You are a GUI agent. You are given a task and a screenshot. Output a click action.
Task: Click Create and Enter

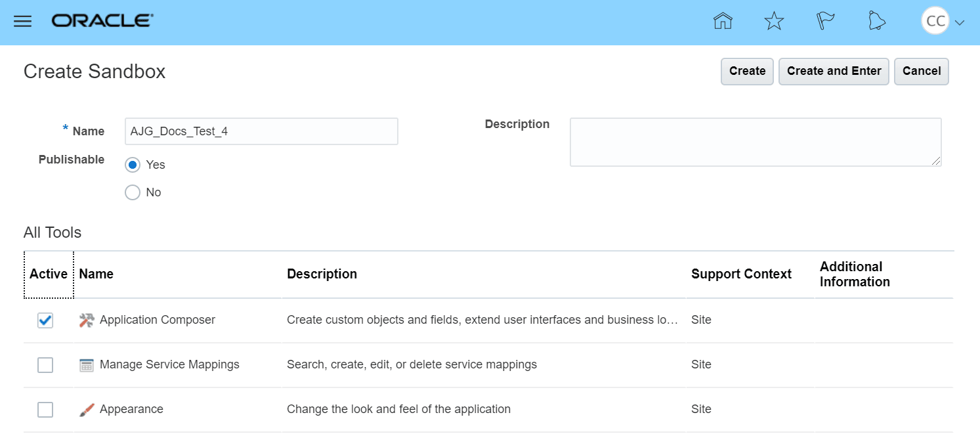[834, 71]
